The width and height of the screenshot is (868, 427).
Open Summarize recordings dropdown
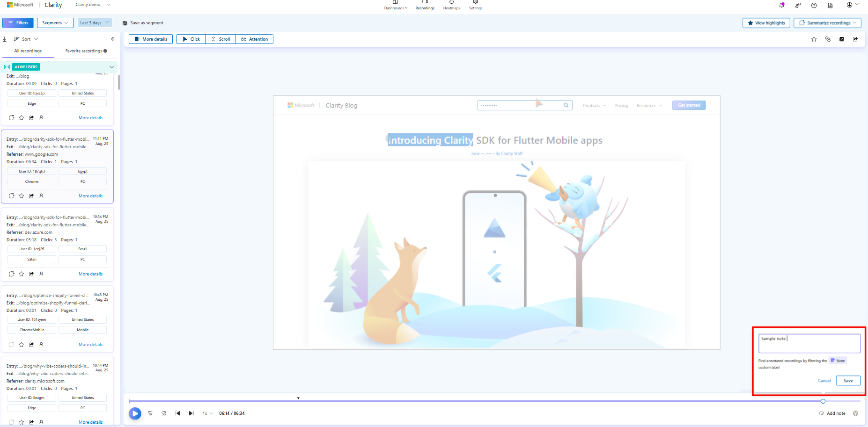coord(827,23)
